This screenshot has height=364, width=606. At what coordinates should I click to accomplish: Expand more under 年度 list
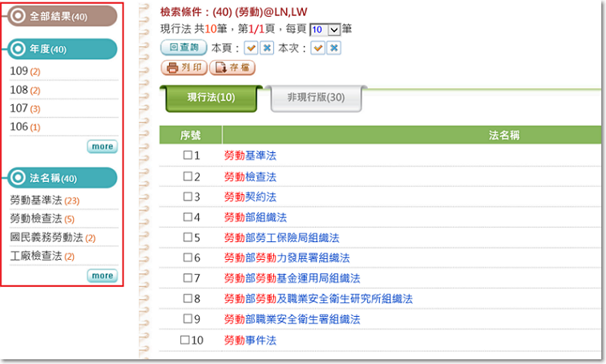(102, 147)
